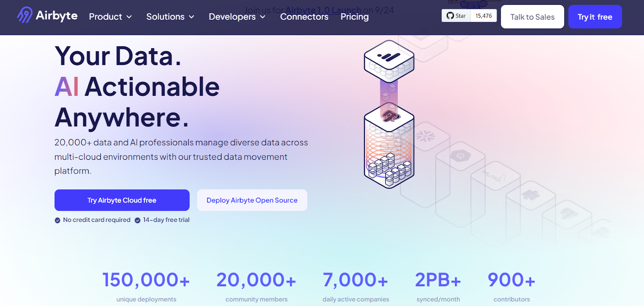The image size is (644, 306).
Task: Click the 7,000+ daily active companies stat
Action: click(x=356, y=286)
